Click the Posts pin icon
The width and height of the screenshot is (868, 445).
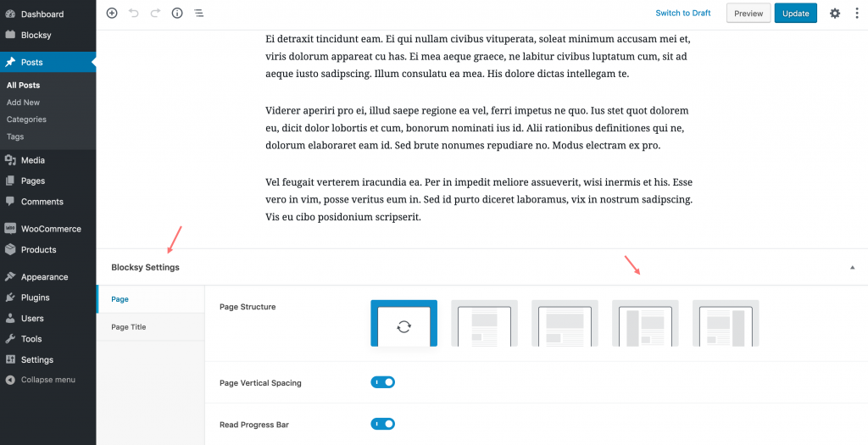(10, 63)
